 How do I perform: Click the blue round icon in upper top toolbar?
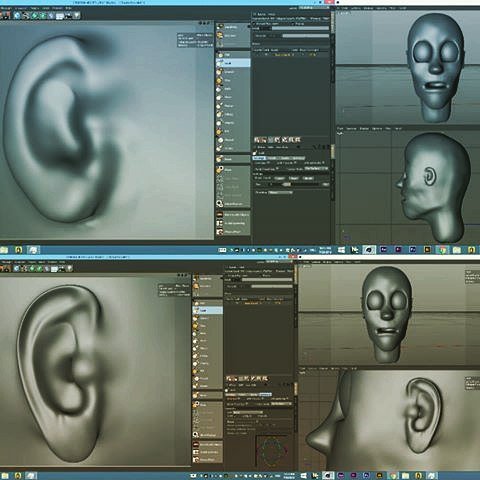17,15
